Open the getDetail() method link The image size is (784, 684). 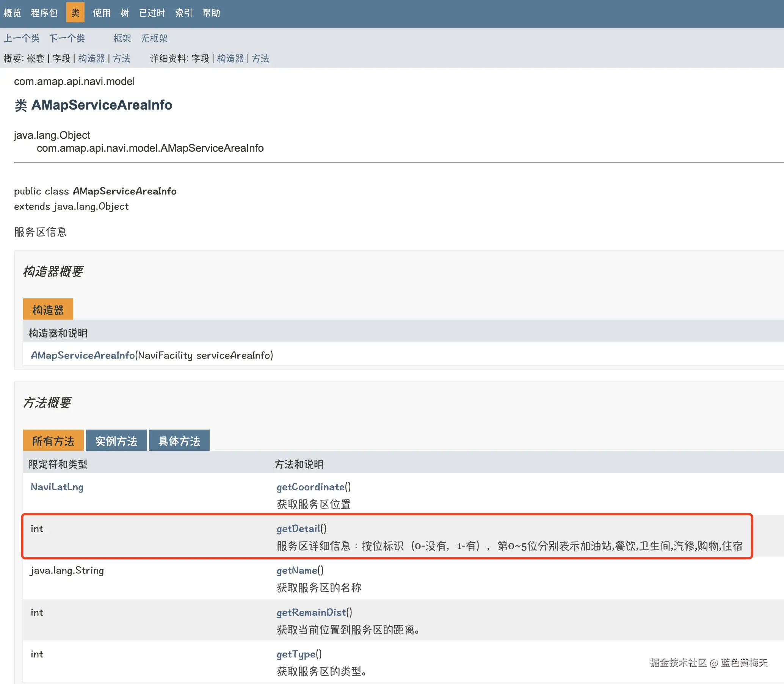(298, 528)
